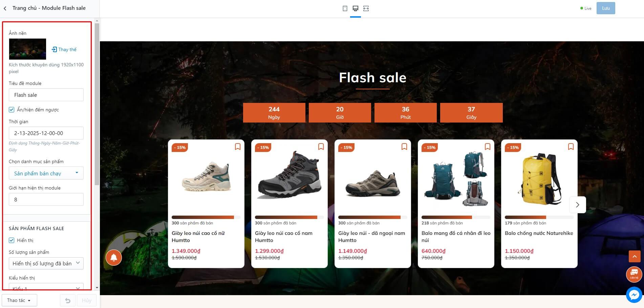The height and width of the screenshot is (308, 644).
Task: Open the Messenger chat bubble
Action: pyautogui.click(x=634, y=295)
